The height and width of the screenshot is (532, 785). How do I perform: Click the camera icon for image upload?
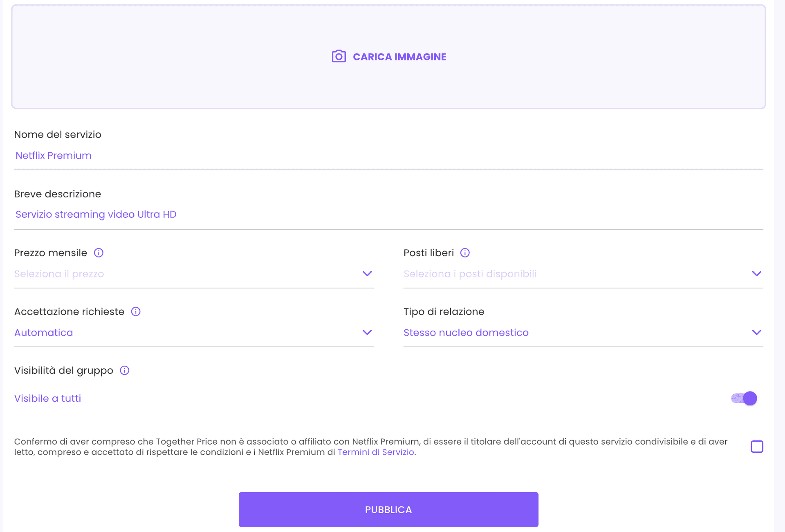point(339,56)
